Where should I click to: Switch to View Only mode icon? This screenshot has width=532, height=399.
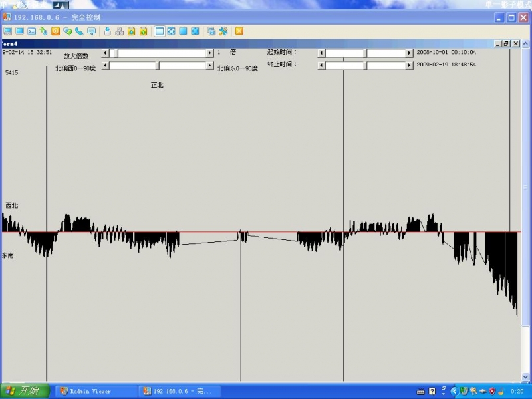20,31
